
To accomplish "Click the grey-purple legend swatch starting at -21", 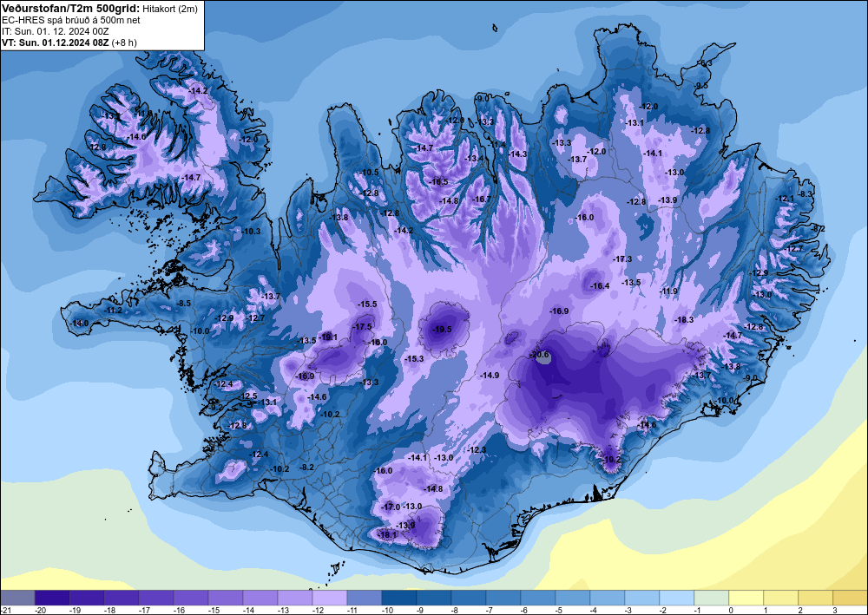I will (x=17, y=598).
